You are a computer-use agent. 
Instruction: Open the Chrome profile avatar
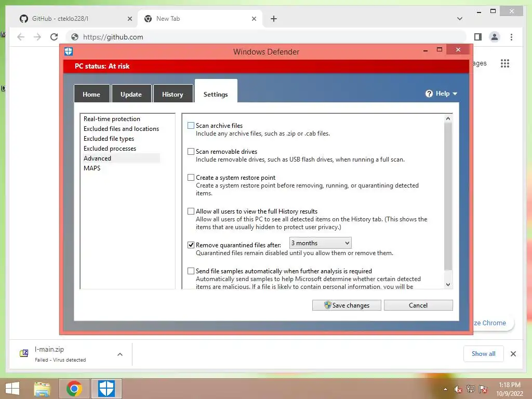click(495, 37)
